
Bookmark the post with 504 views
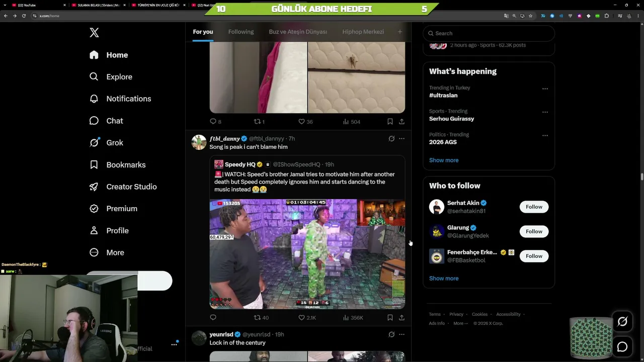tap(390, 122)
